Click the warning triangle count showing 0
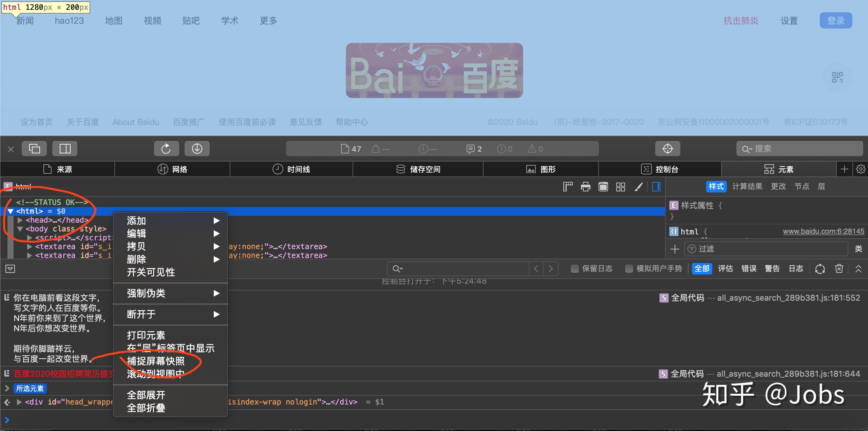This screenshot has height=431, width=868. tap(535, 149)
